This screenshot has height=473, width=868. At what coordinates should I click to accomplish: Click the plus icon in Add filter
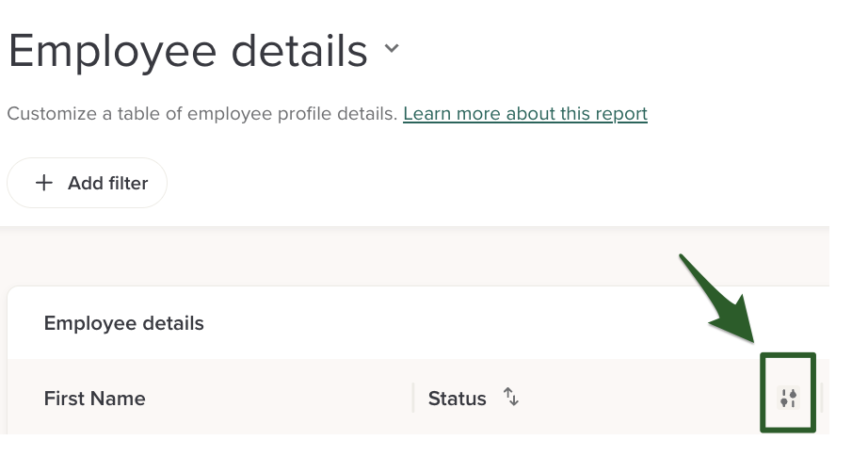pos(43,183)
